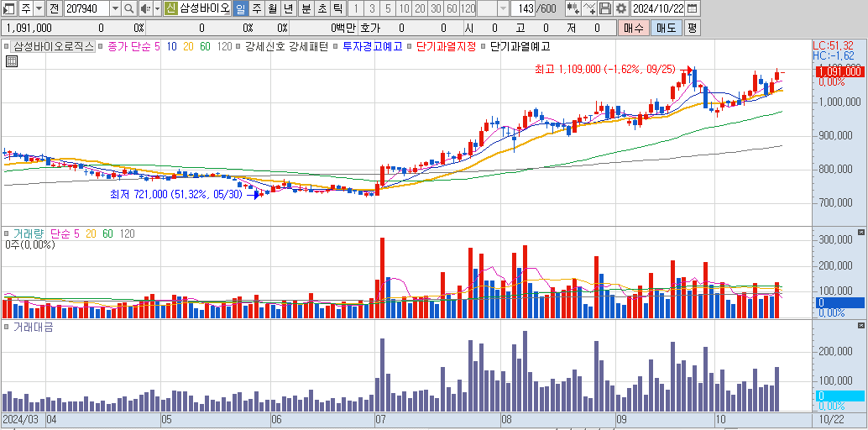
Task: Expand the stock code history dropdown
Action: tap(115, 8)
